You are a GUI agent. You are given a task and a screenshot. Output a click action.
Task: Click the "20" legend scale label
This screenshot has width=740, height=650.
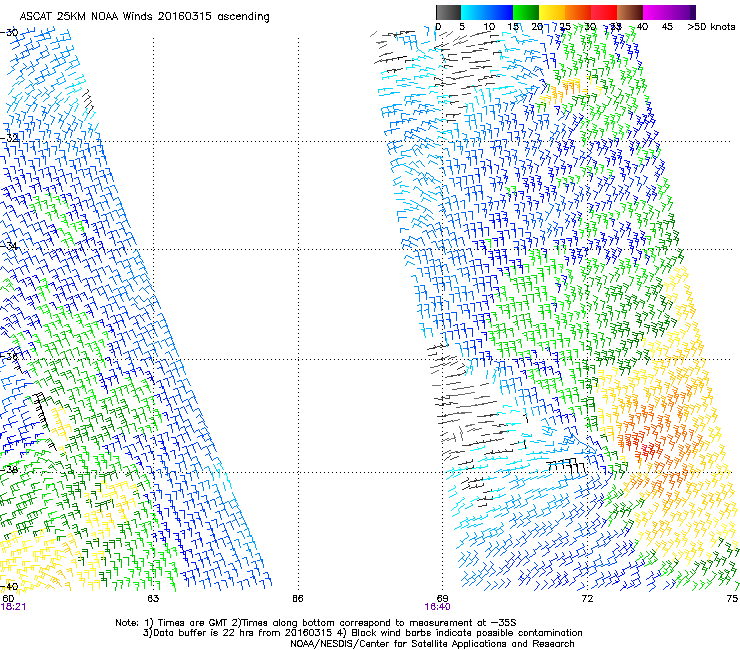537,27
